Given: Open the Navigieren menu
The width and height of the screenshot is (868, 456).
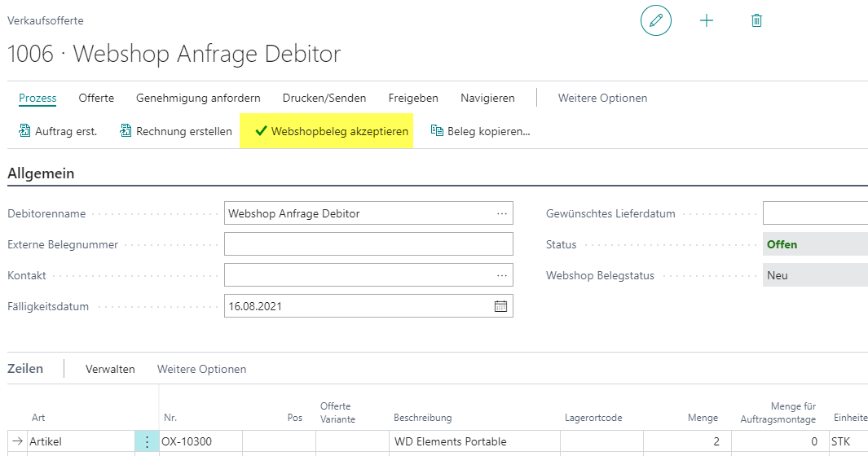Looking at the screenshot, I should (x=487, y=98).
